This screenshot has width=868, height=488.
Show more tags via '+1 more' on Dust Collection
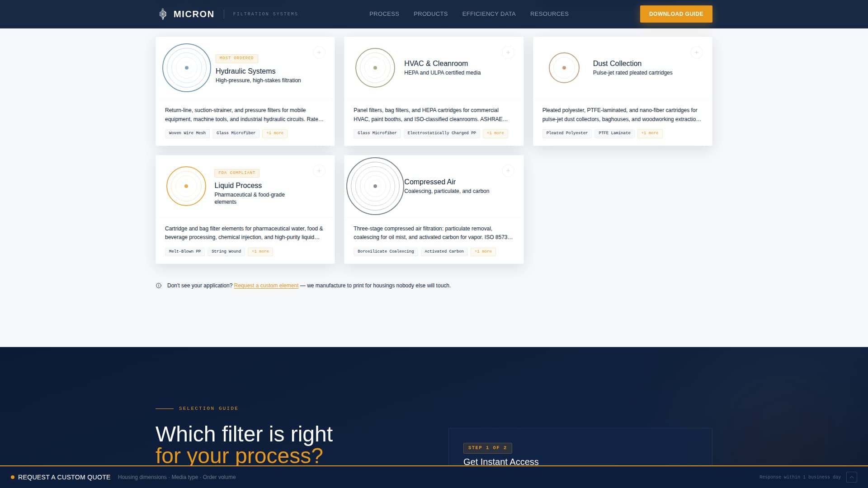tap(650, 133)
